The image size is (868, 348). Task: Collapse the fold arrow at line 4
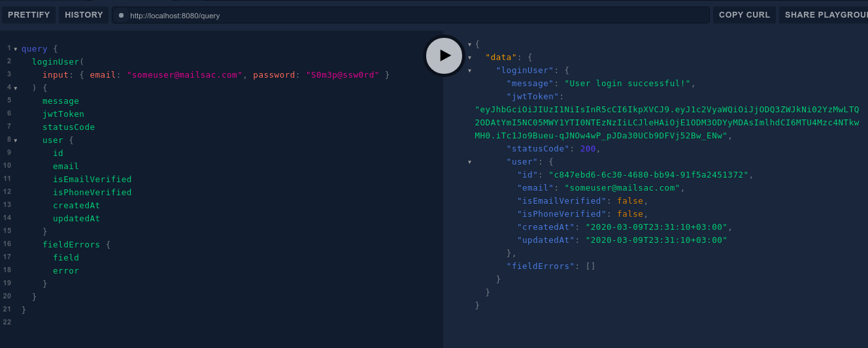coord(16,88)
